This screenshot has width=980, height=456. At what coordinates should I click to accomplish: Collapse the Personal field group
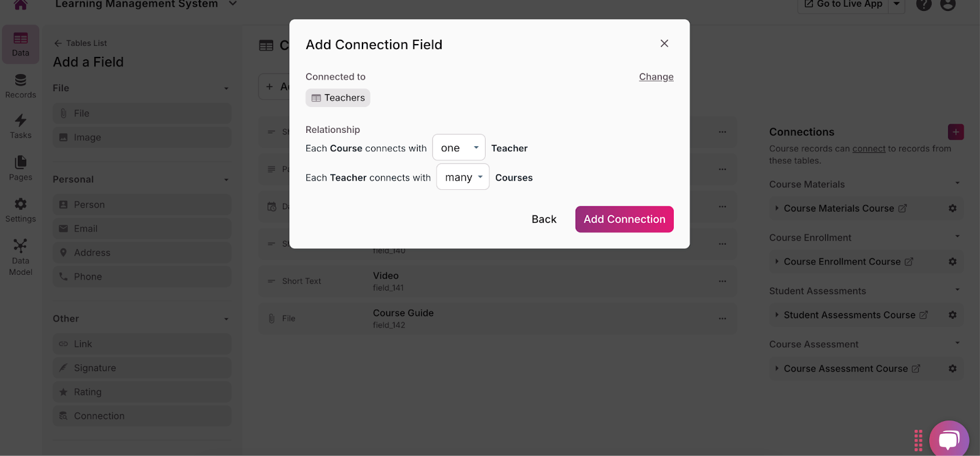pos(226,179)
